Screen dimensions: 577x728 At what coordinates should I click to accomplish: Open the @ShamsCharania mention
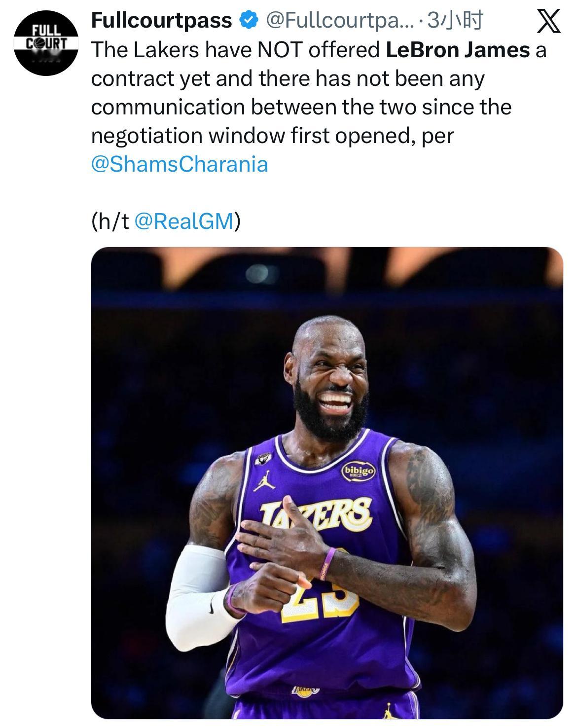[x=180, y=164]
